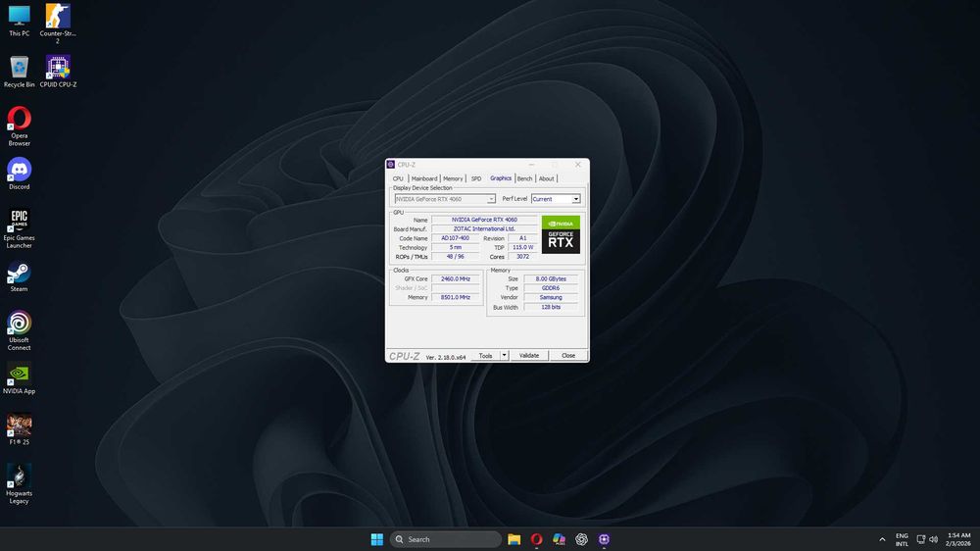Click the version text "Ver. 2.18.0.x64"
This screenshot has width=980, height=551.
[x=446, y=357]
